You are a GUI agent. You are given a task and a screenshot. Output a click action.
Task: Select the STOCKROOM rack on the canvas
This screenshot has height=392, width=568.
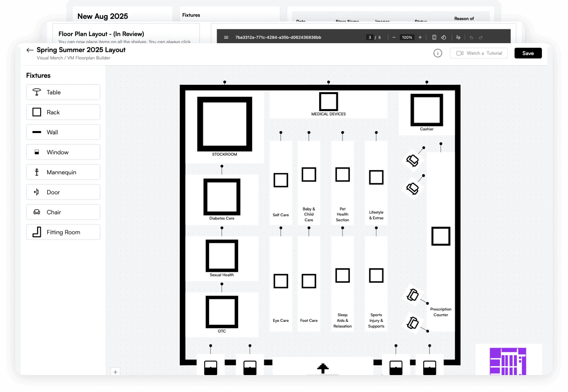click(x=225, y=124)
